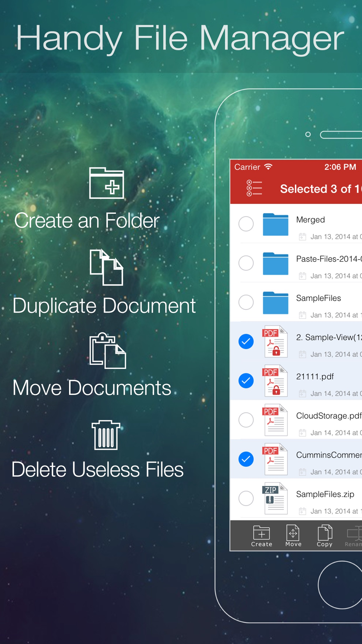The height and width of the screenshot is (644, 362).
Task: Tap the 2. Sample-View file name
Action: click(x=329, y=337)
